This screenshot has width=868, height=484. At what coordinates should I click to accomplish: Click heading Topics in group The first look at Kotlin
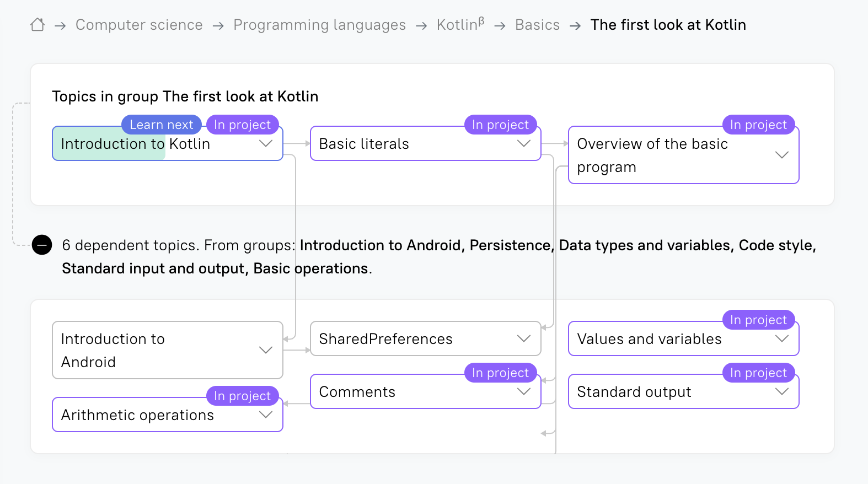(185, 96)
